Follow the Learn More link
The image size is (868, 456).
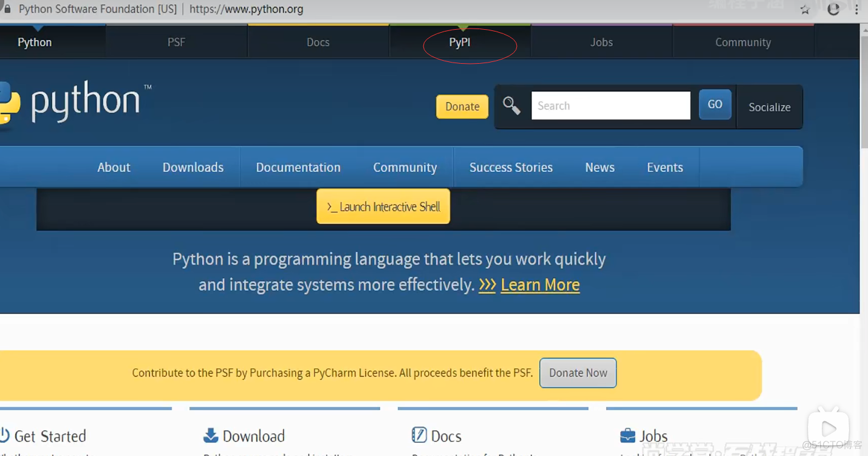[540, 285]
